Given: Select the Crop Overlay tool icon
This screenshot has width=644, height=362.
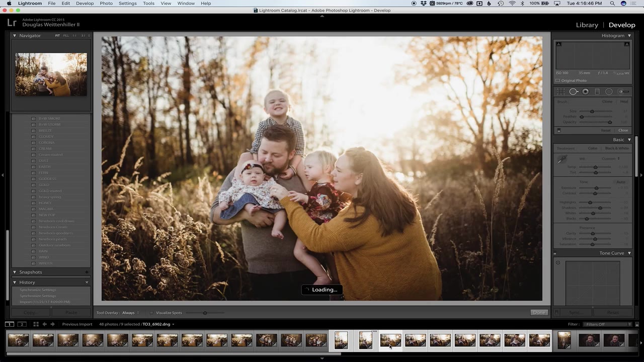Looking at the screenshot, I should [x=561, y=92].
